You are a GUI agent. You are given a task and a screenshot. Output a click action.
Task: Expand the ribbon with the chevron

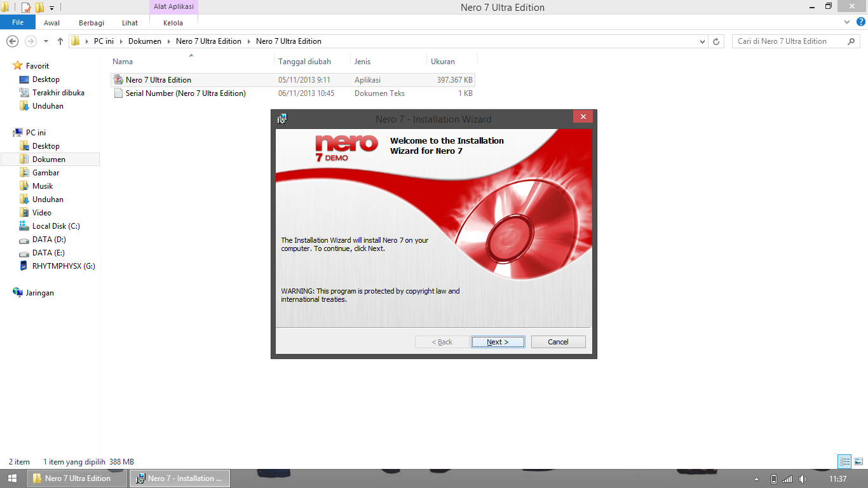[846, 22]
